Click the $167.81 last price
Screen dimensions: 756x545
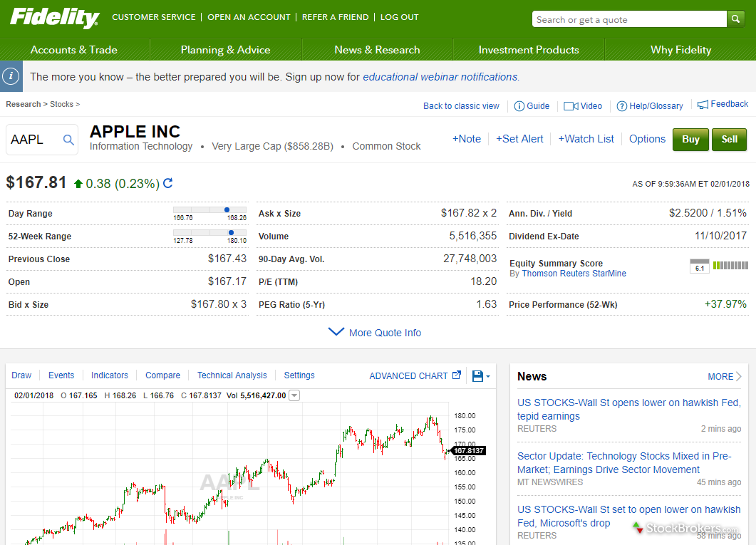click(x=36, y=182)
